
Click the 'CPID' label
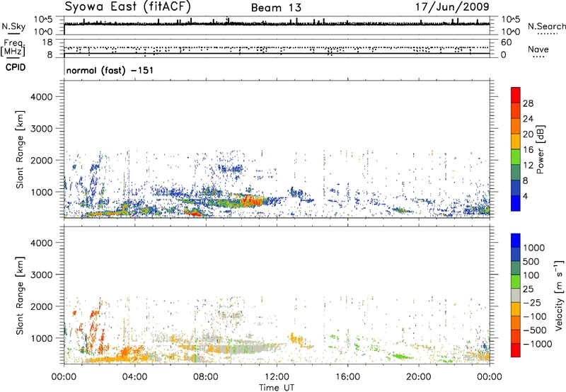point(16,67)
